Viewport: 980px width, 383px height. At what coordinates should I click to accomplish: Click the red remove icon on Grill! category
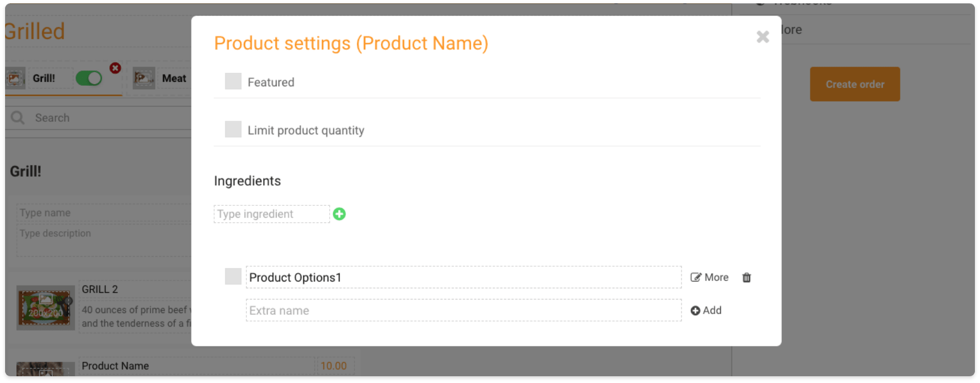115,68
